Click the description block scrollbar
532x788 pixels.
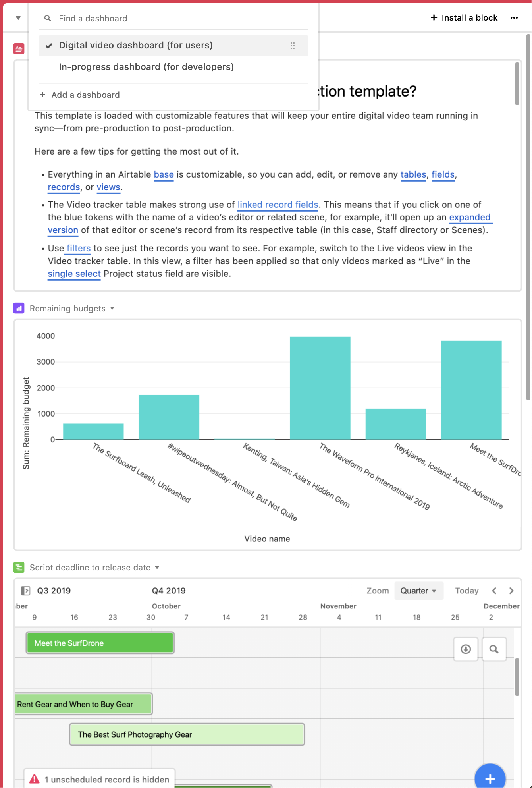click(x=517, y=83)
